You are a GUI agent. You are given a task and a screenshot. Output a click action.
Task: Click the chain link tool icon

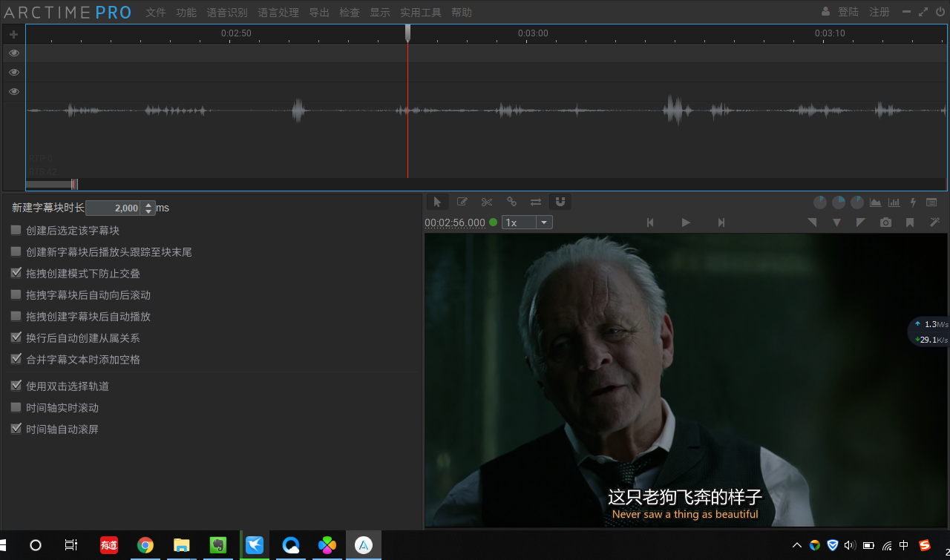pyautogui.click(x=511, y=202)
